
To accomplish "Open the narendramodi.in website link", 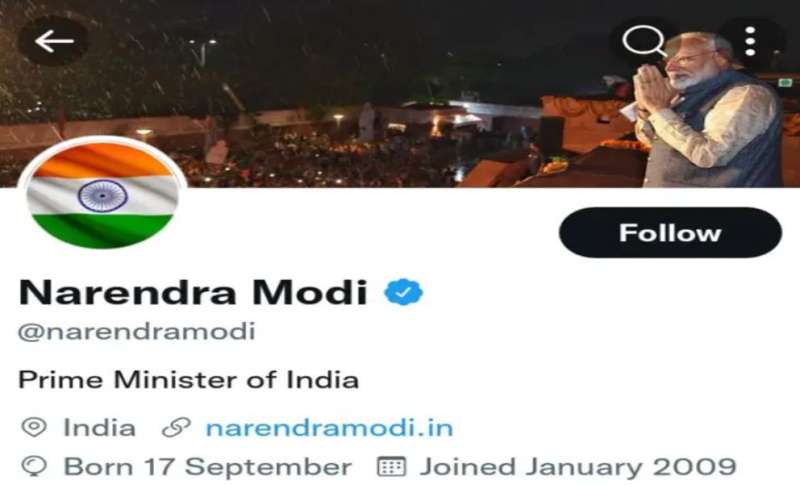I will [329, 427].
